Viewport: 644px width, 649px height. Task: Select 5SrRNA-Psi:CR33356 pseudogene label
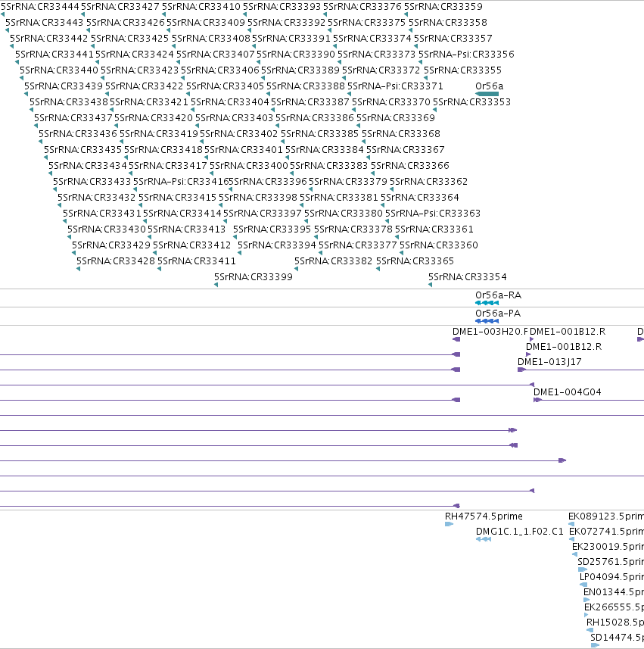(466, 55)
